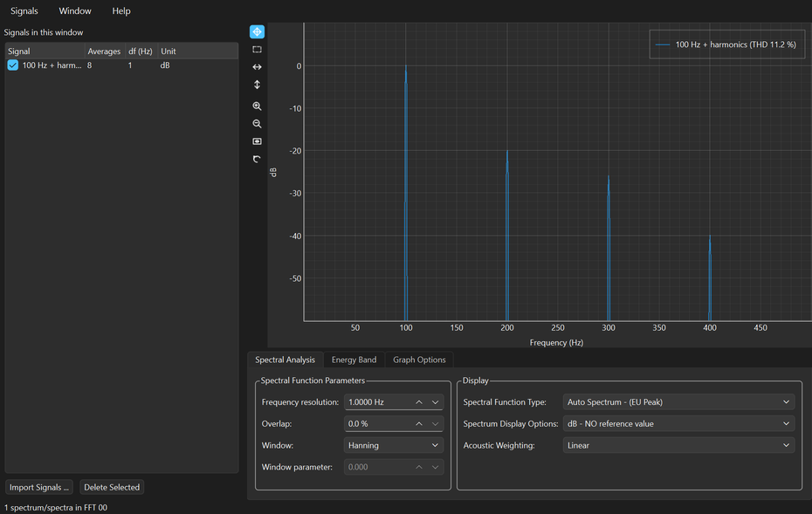
Task: Click the disabled Window parameter 0.000 field
Action: point(394,467)
